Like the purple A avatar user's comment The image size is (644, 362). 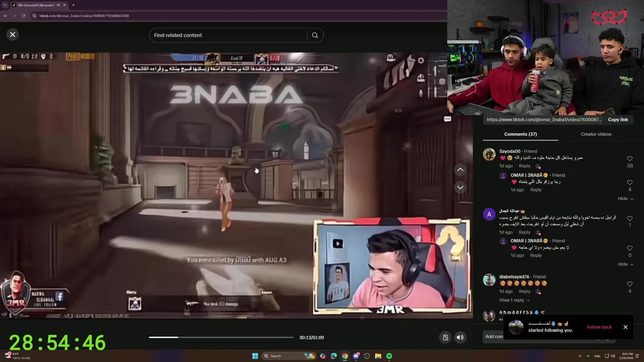tap(629, 218)
